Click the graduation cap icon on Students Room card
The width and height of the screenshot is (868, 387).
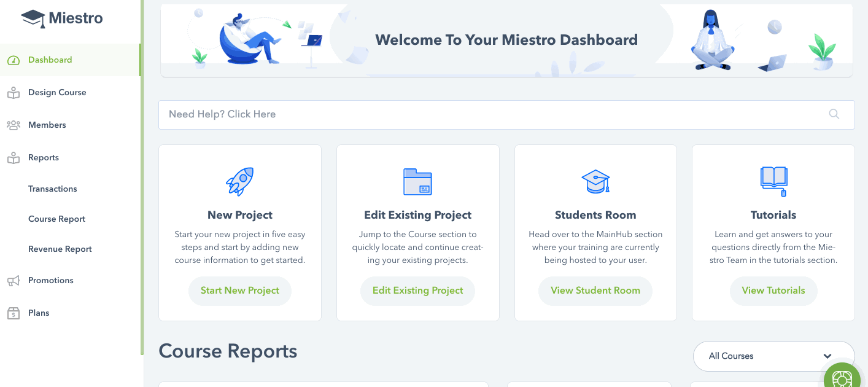[595, 182]
